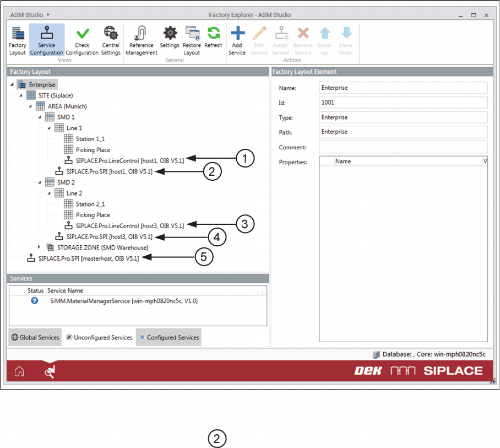Expand the STORAGE ZONE node
The height and width of the screenshot is (448, 500).
tap(39, 247)
